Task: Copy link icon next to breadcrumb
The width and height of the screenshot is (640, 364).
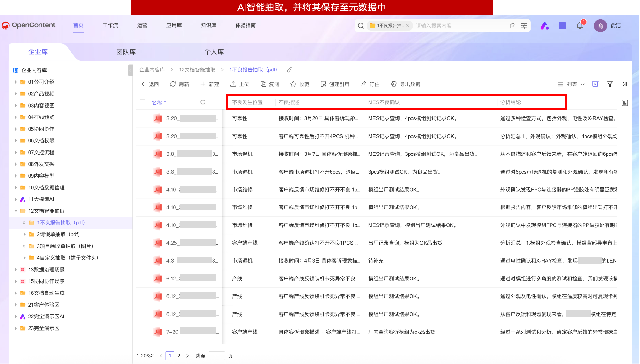Action: (290, 70)
